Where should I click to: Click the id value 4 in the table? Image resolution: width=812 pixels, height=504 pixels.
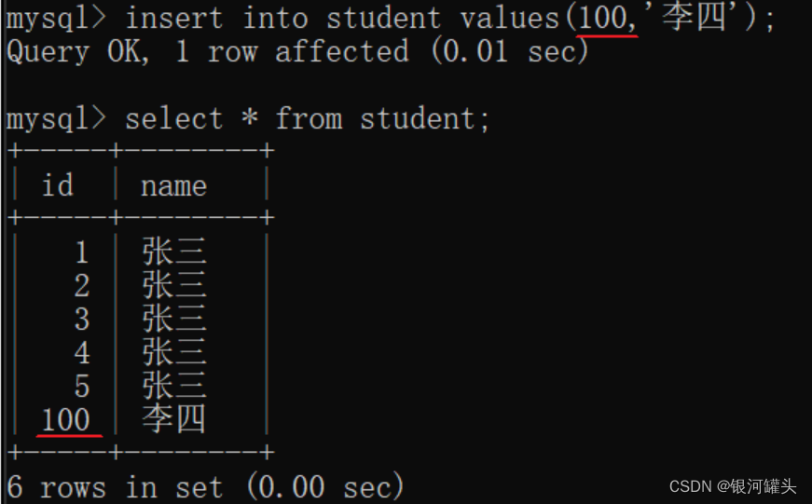pyautogui.click(x=81, y=353)
